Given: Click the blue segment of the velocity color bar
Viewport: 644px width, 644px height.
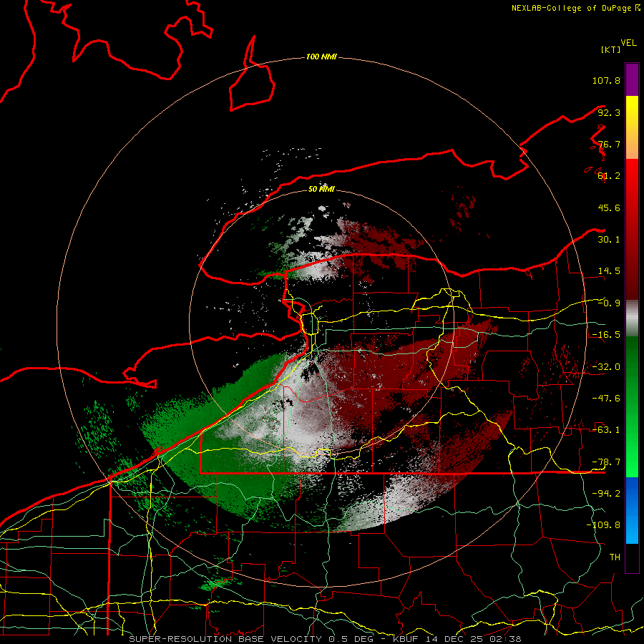Looking at the screenshot, I should tap(632, 510).
